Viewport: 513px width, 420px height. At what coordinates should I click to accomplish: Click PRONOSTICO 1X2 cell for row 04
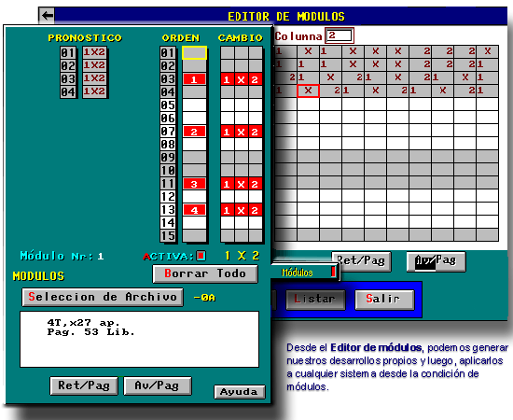point(94,91)
